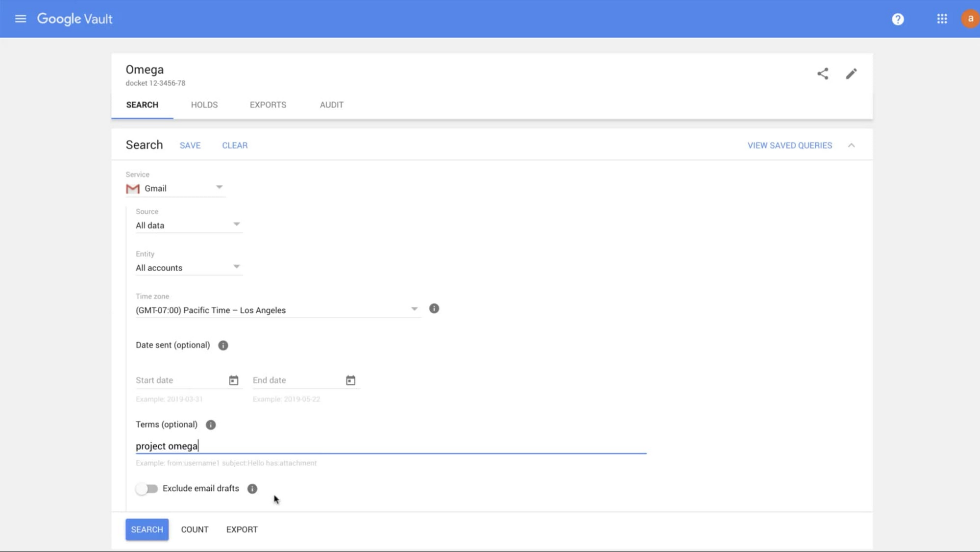Image resolution: width=980 pixels, height=552 pixels.
Task: Click the start date input field
Action: click(178, 379)
